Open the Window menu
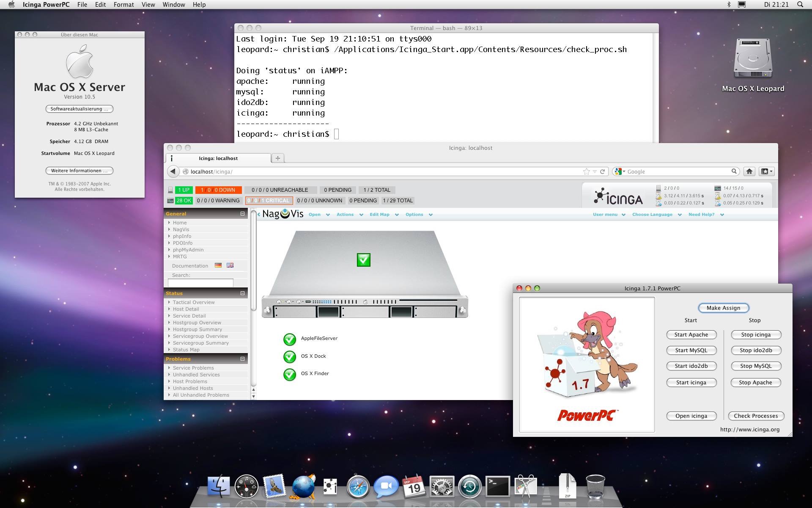This screenshot has width=812, height=508. (174, 4)
